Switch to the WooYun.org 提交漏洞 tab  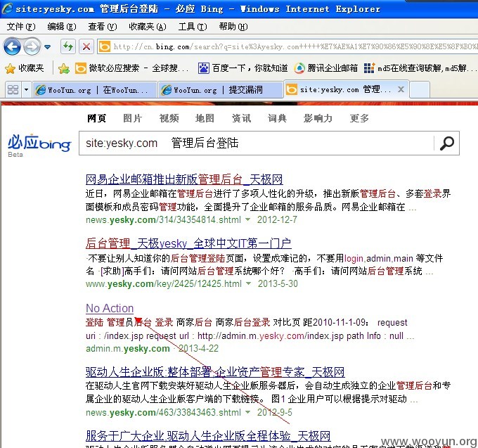(x=220, y=89)
